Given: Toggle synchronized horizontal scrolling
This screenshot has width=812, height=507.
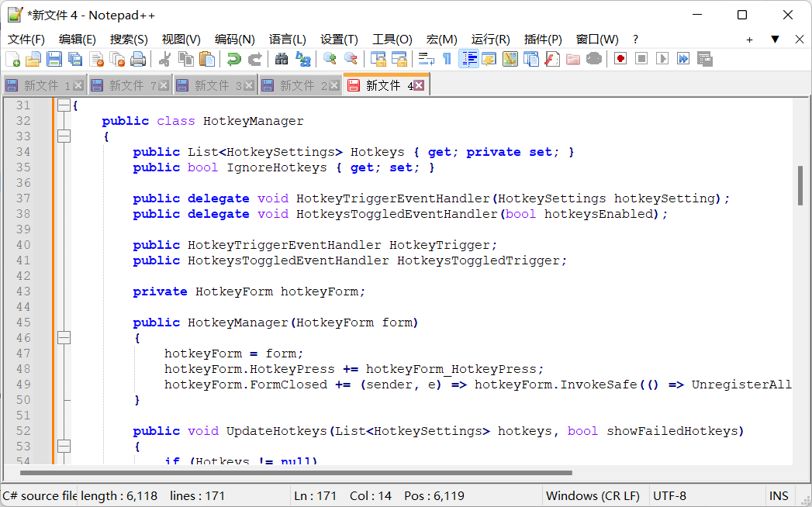Looking at the screenshot, I should (399, 59).
